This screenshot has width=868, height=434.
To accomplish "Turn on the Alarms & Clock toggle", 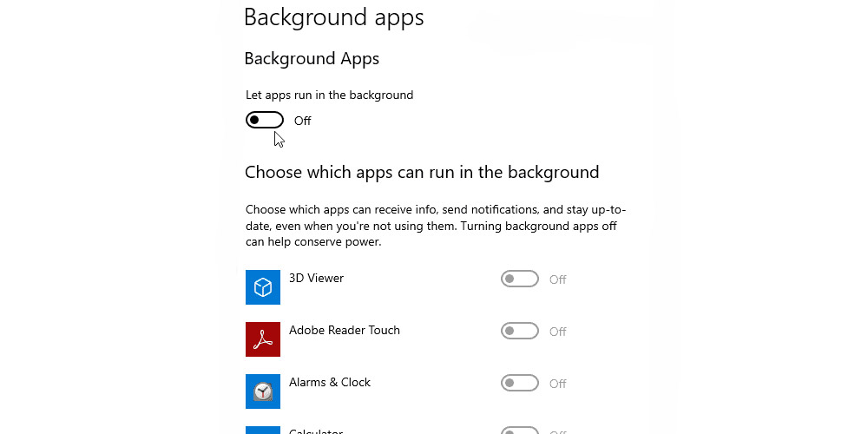I will pos(520,383).
